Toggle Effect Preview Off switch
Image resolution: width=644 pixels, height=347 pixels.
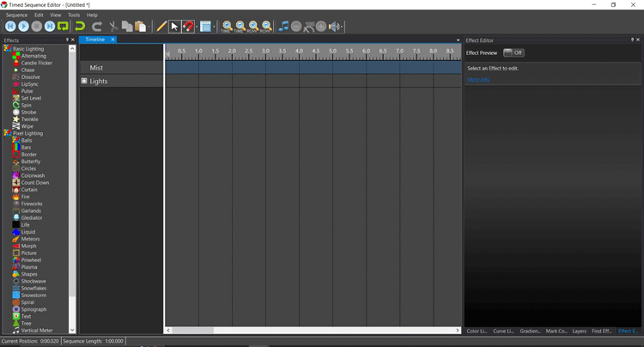(513, 52)
